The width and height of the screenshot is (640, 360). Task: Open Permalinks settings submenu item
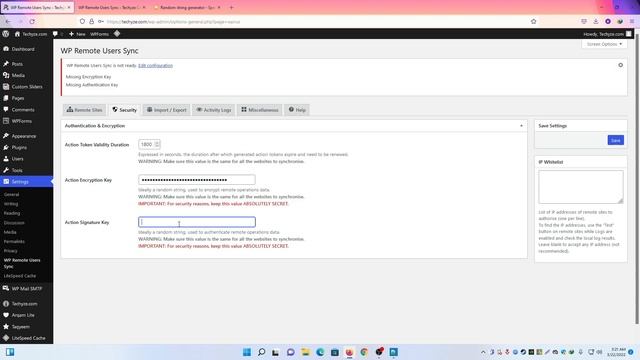coord(14,242)
